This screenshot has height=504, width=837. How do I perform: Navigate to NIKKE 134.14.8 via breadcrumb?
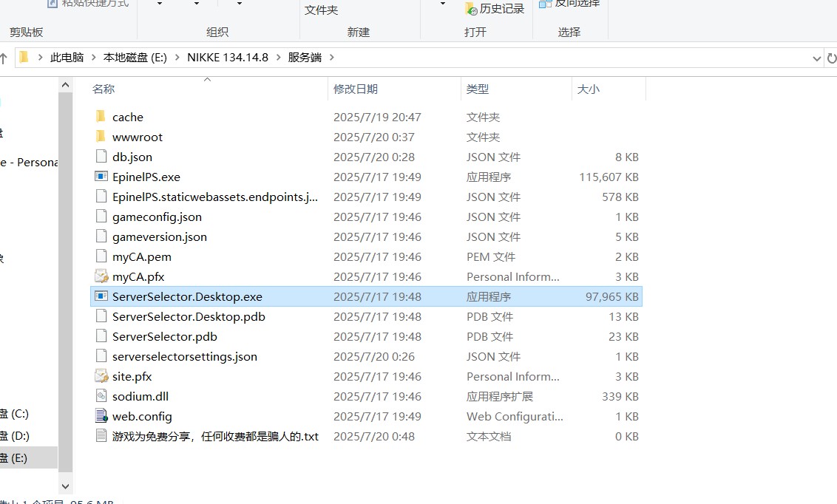(228, 57)
